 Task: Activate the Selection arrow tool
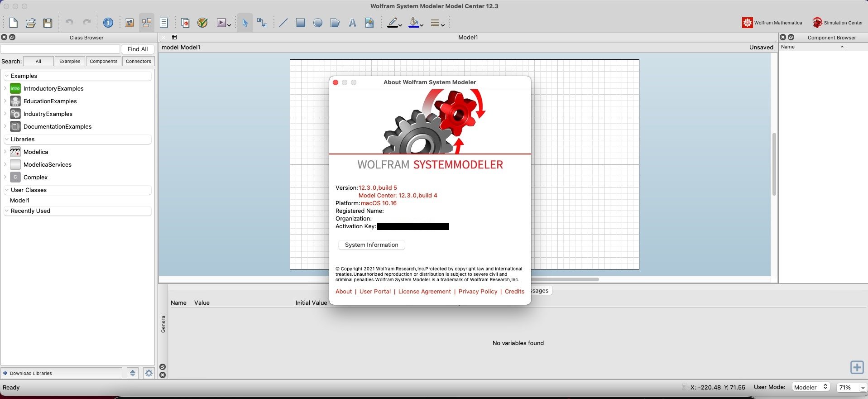(x=245, y=23)
